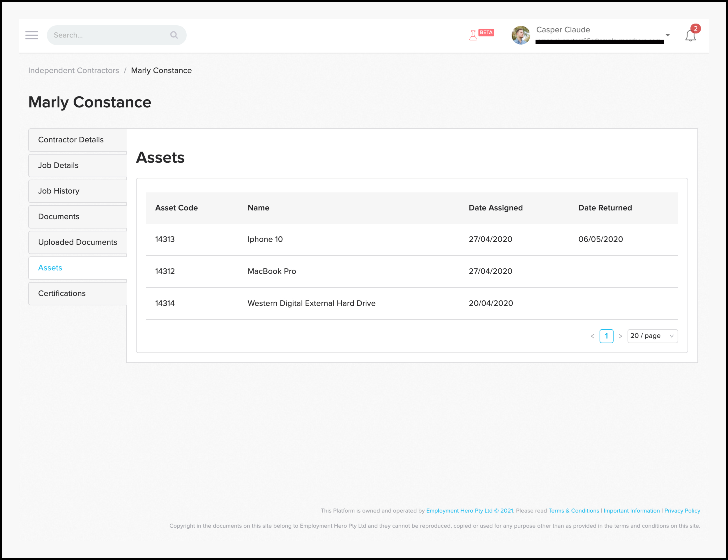Screen dimensions: 728x560
Task: Go back to Independent Contractors breadcrumb
Action: [x=73, y=70]
